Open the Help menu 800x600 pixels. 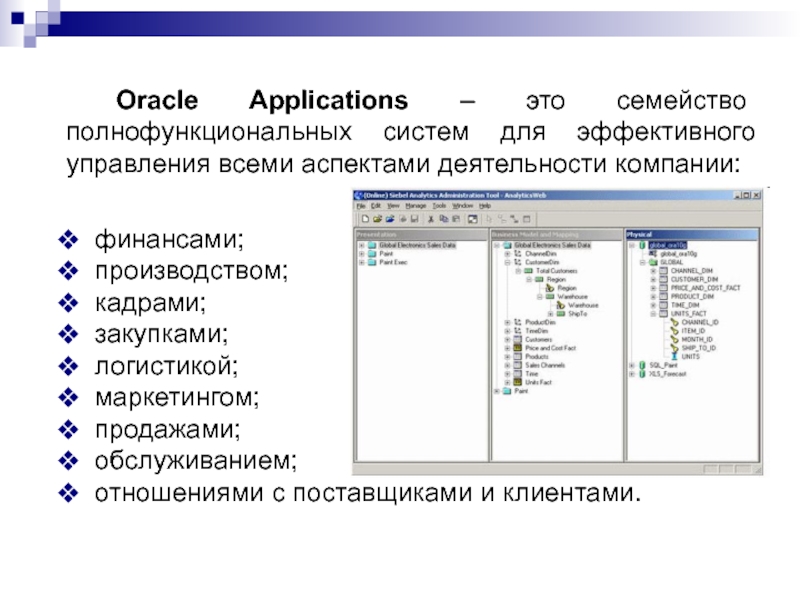(x=485, y=206)
